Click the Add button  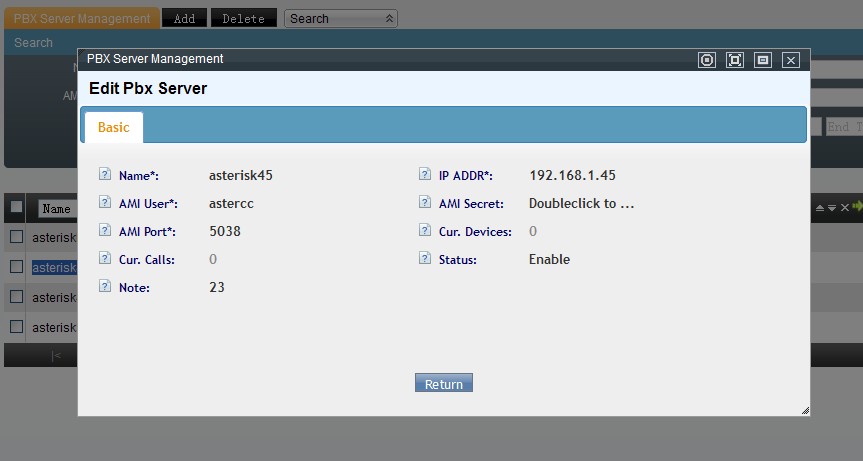click(x=184, y=18)
